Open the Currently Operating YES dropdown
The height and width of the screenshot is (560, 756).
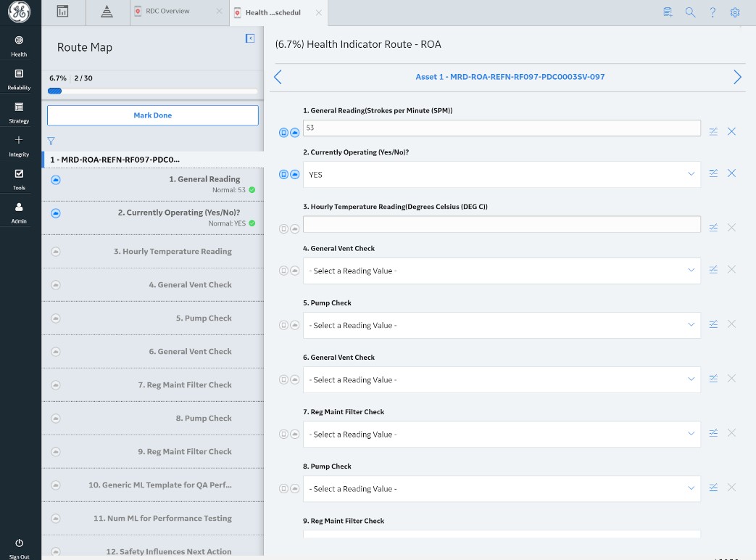[502, 175]
